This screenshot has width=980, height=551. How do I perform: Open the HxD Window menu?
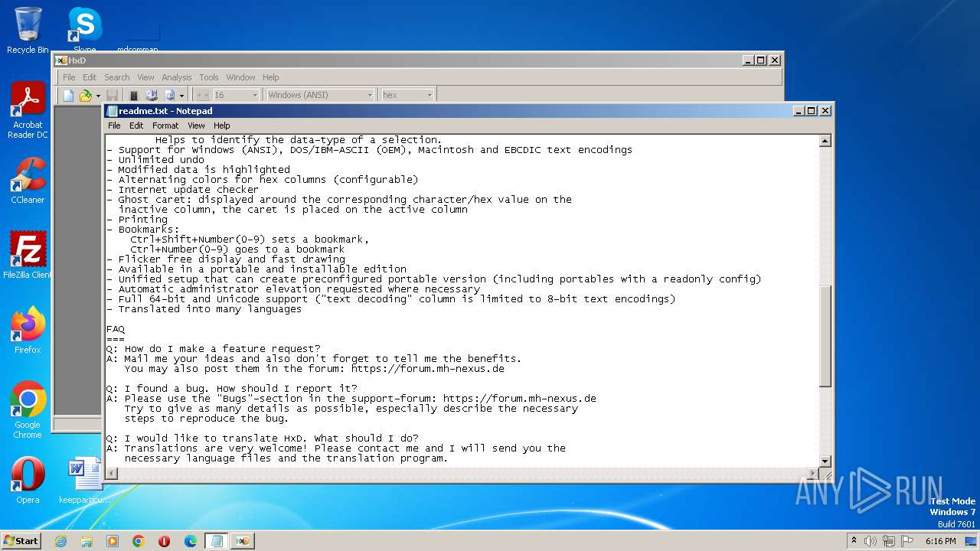(240, 77)
